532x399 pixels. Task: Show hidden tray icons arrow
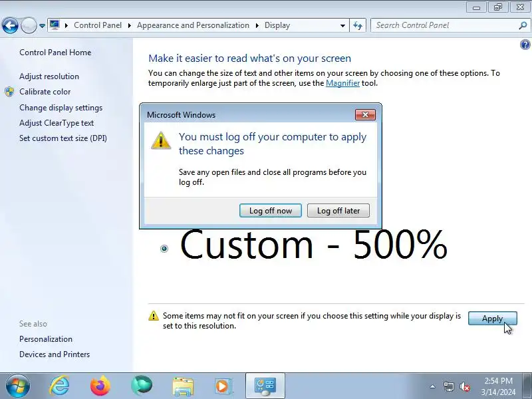[433, 386]
